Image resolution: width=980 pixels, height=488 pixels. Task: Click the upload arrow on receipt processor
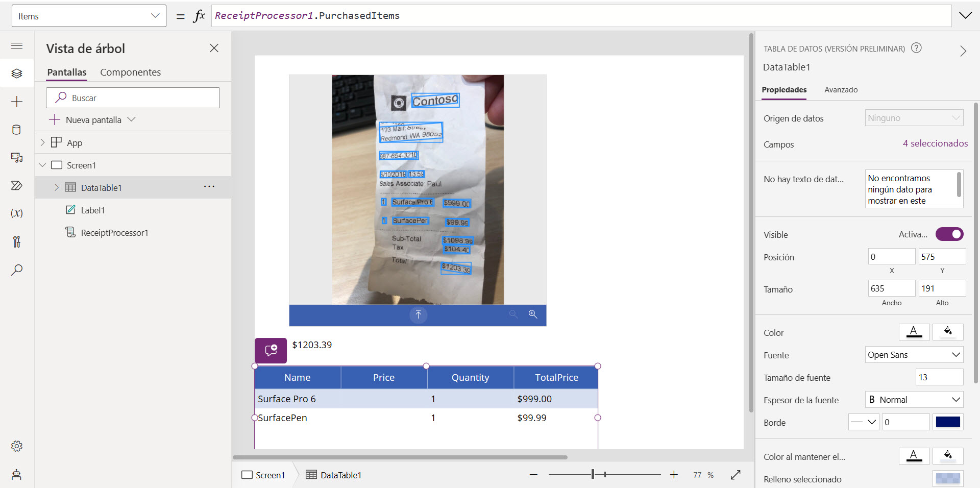[418, 314]
